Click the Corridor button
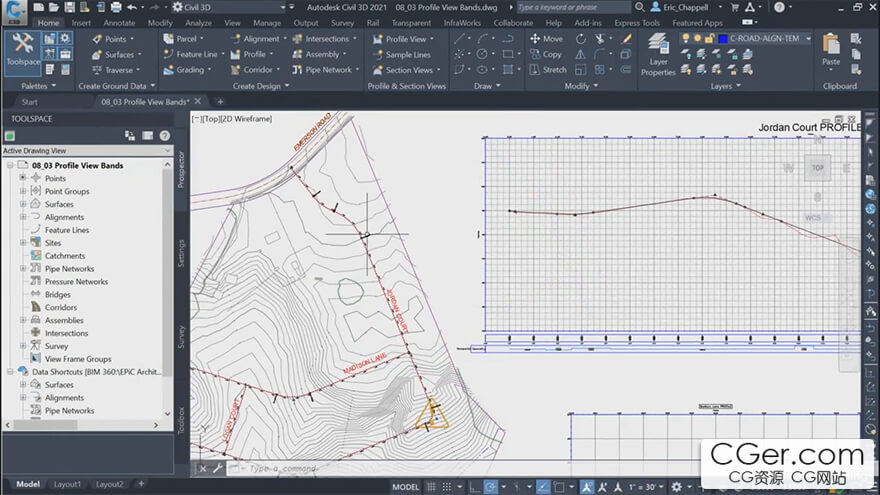 (255, 70)
